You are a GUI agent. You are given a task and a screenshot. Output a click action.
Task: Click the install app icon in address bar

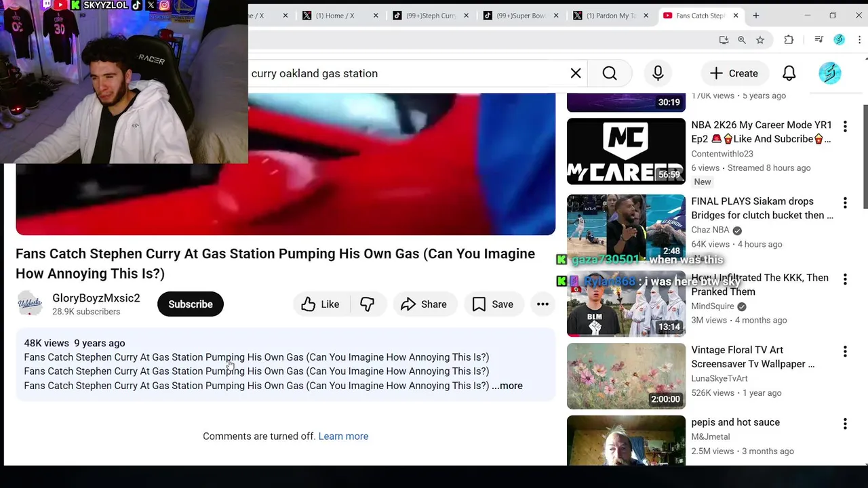pyautogui.click(x=724, y=40)
